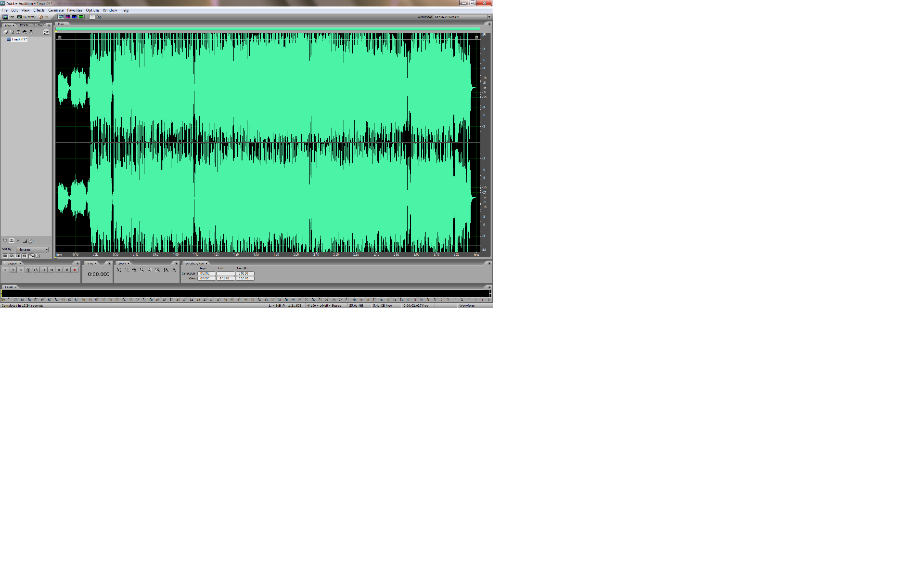Click Go to End transport button

click(67, 270)
